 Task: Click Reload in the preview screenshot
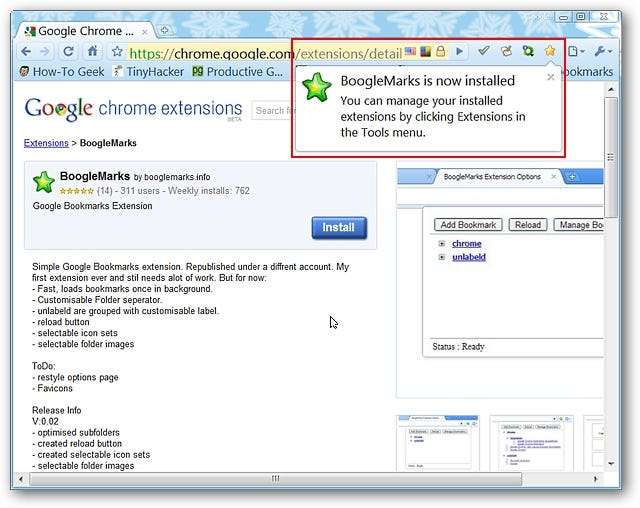coord(528,225)
